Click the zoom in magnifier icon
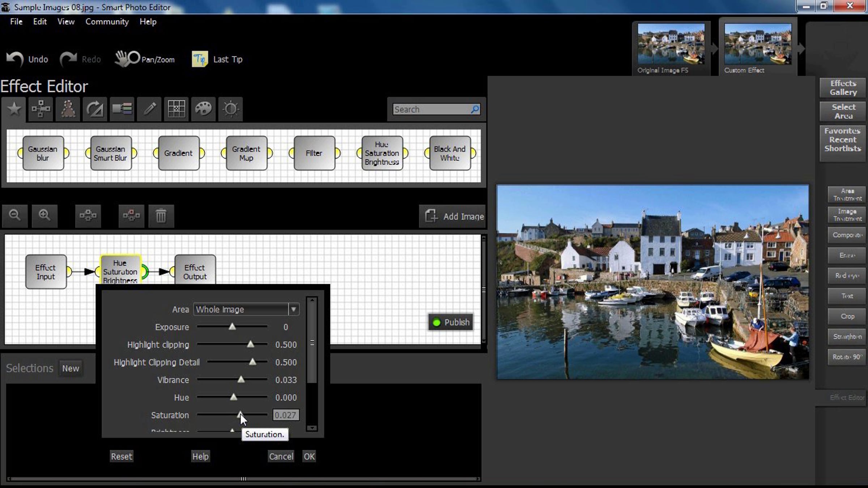Image resolution: width=868 pixels, height=488 pixels. [x=44, y=215]
